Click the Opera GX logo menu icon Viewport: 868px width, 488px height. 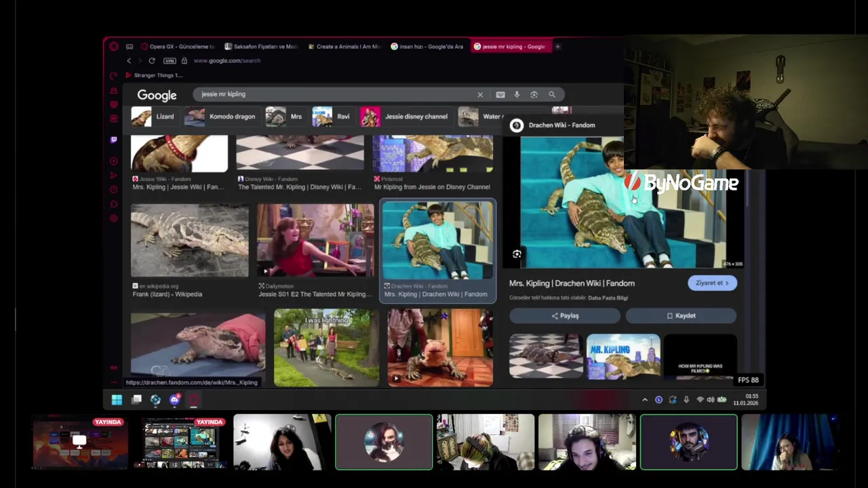pos(114,47)
